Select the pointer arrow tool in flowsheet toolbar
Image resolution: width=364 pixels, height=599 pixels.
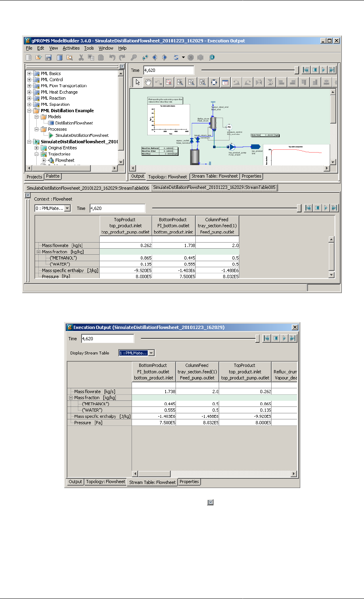pyautogui.click(x=138, y=82)
